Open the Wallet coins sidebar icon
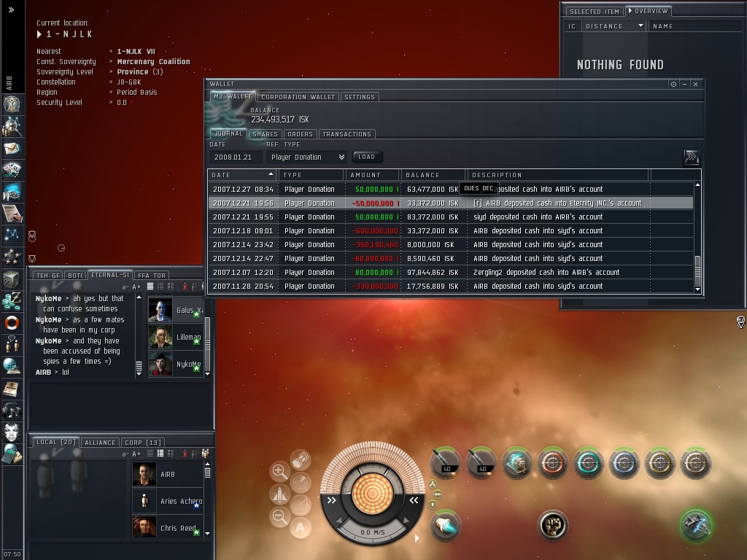The height and width of the screenshot is (560, 747). coord(12,301)
